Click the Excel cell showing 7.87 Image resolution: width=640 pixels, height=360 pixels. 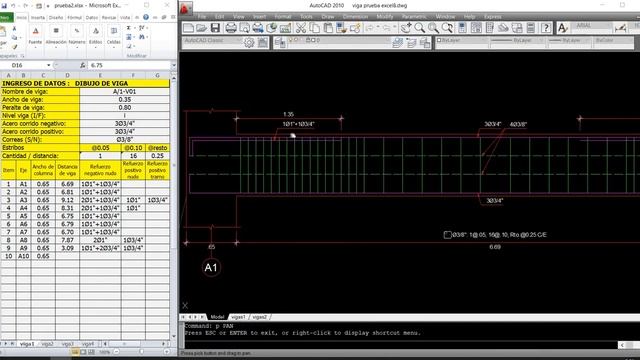tap(67, 240)
